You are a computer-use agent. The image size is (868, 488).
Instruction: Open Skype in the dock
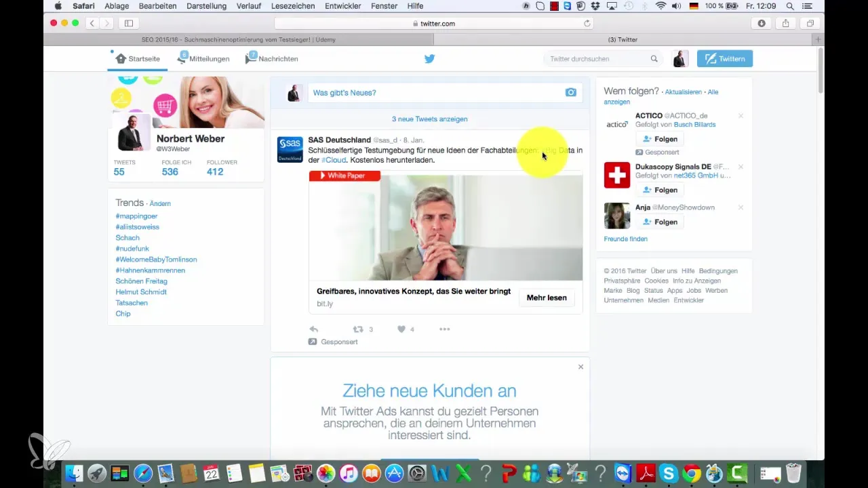[669, 472]
